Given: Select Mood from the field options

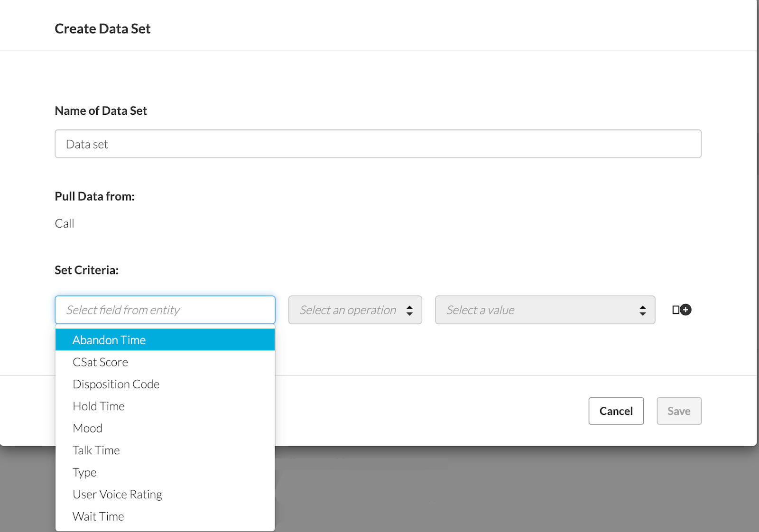Looking at the screenshot, I should coord(165,428).
